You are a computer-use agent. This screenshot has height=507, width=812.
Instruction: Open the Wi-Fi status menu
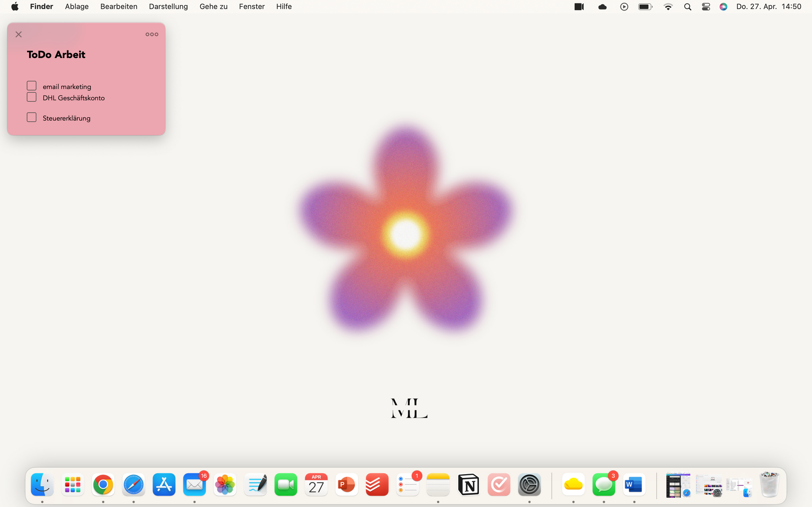pyautogui.click(x=668, y=7)
